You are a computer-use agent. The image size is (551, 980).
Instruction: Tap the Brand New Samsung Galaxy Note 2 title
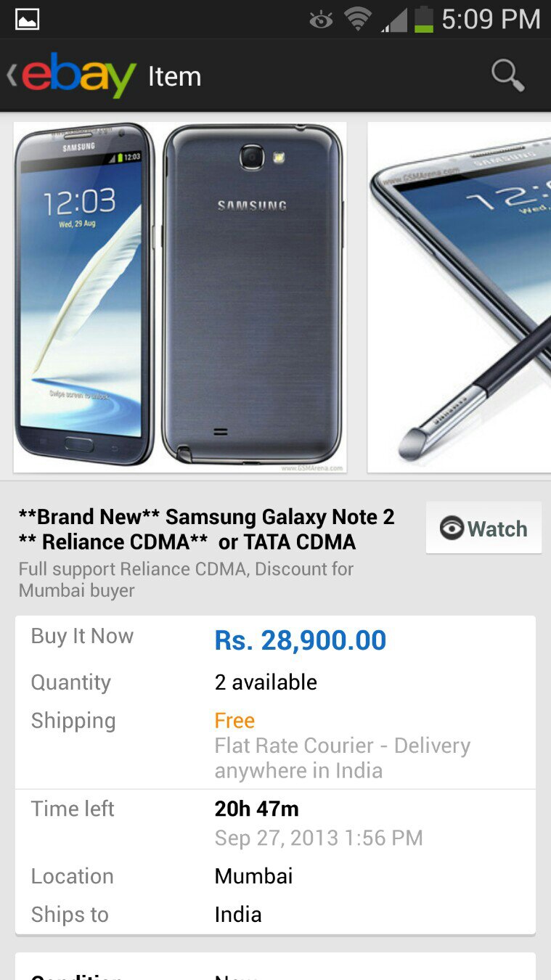coord(207,529)
